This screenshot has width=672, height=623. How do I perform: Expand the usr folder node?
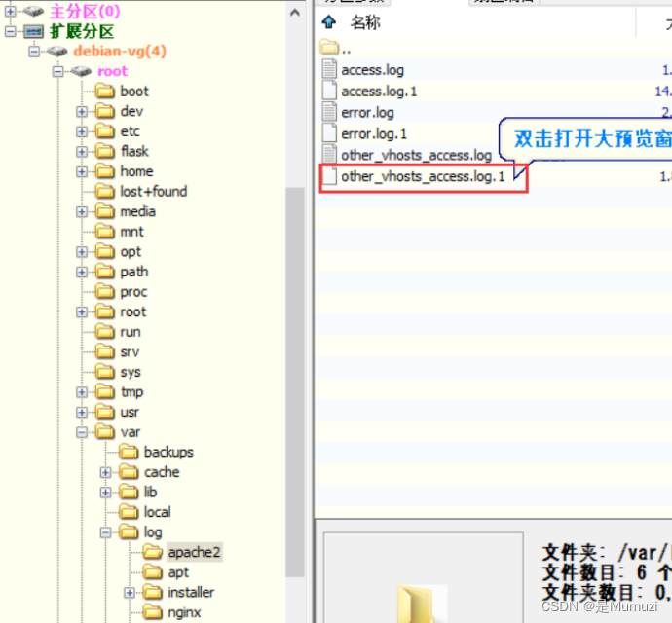82,412
